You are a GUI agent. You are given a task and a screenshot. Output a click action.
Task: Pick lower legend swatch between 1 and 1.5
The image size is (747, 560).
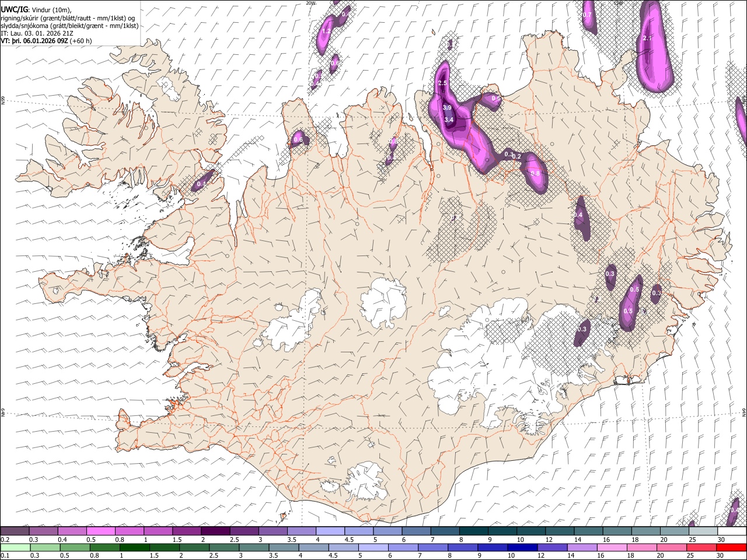[x=134, y=547]
